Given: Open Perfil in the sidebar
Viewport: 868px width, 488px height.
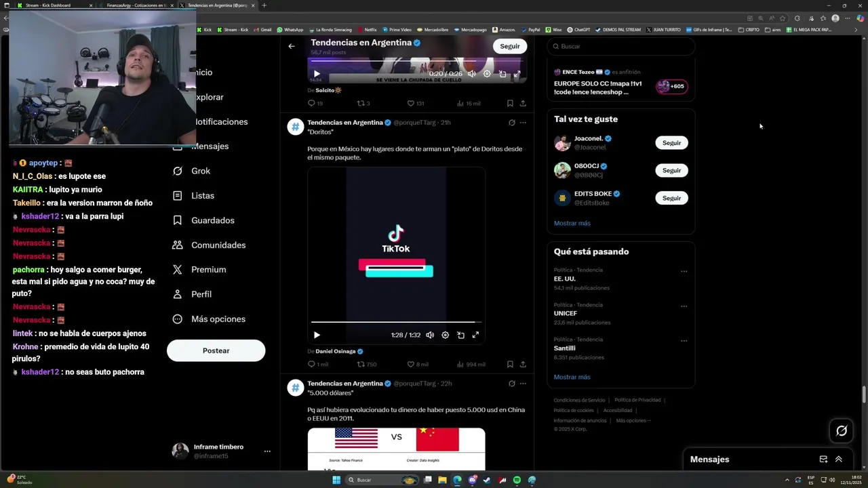Looking at the screenshot, I should point(193,294).
